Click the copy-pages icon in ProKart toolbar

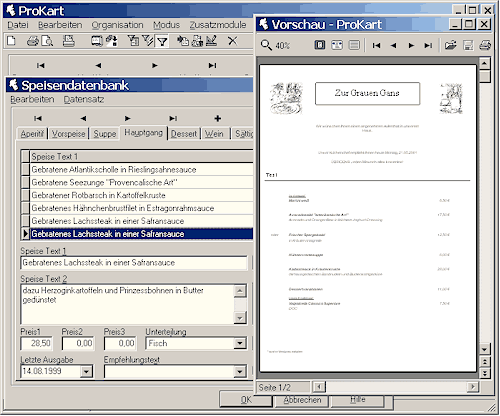(x=183, y=41)
